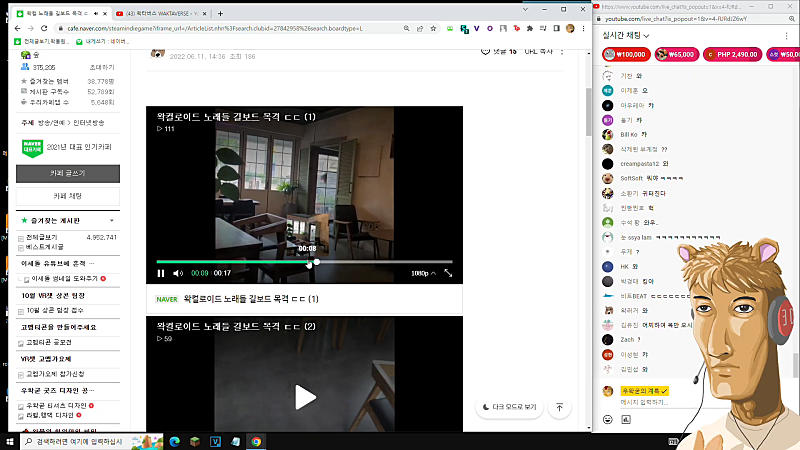
Task: Open a new browser tab
Action: pyautogui.click(x=220, y=14)
